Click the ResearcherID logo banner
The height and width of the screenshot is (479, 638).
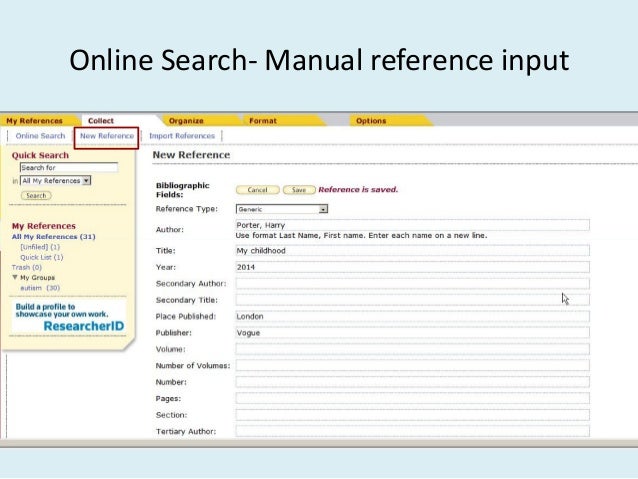pyautogui.click(x=68, y=316)
